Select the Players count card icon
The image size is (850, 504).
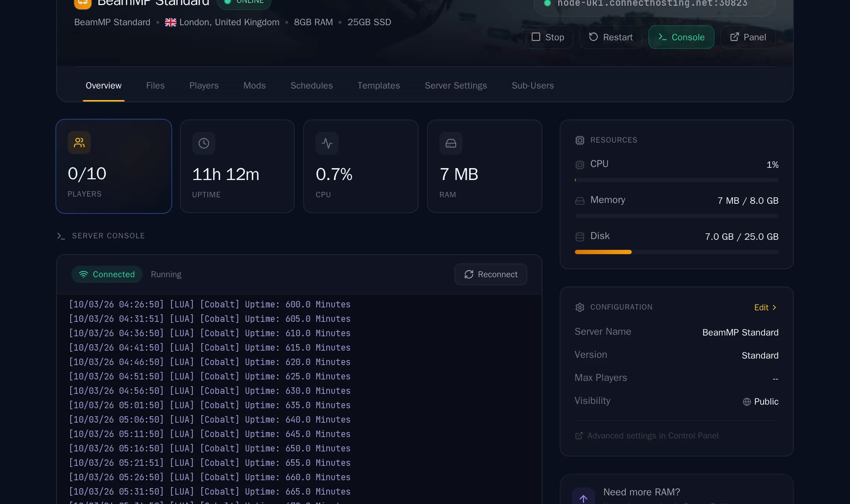click(x=79, y=143)
